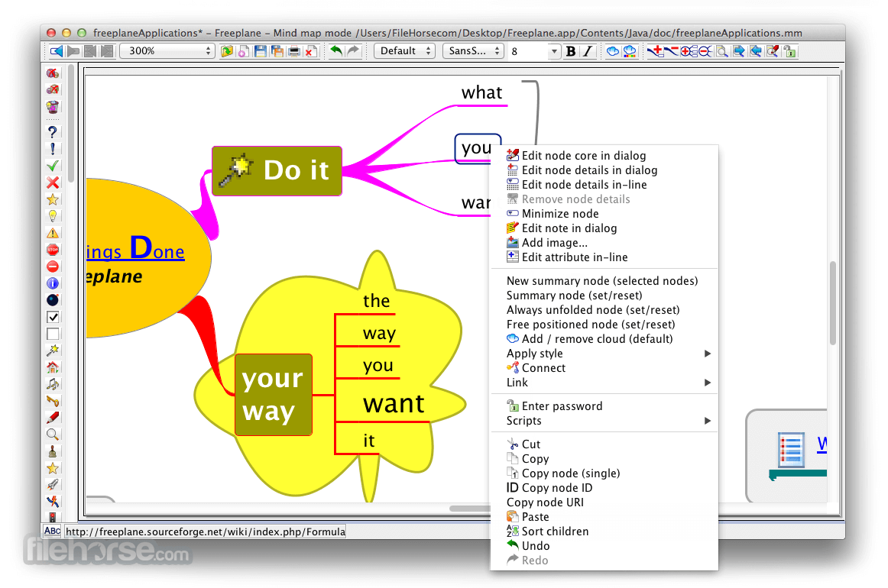The height and width of the screenshot is (588, 888).
Task: Click the house home icon in sidebar
Action: click(x=53, y=367)
